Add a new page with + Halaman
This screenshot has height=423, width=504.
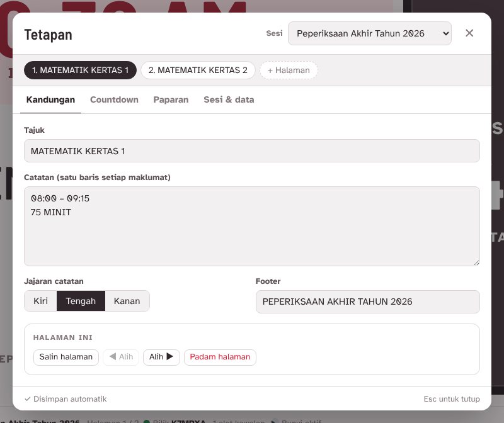[x=289, y=70]
